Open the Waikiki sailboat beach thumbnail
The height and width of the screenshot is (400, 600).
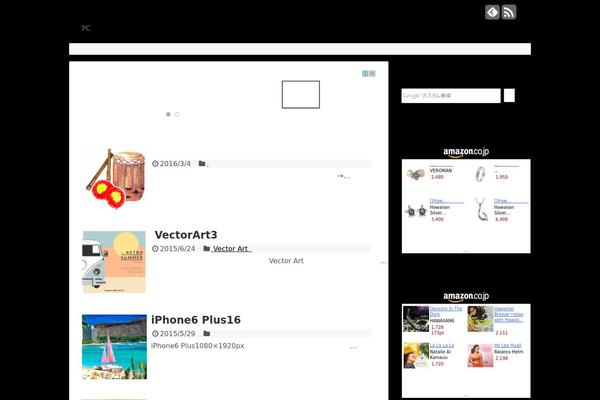pos(114,347)
